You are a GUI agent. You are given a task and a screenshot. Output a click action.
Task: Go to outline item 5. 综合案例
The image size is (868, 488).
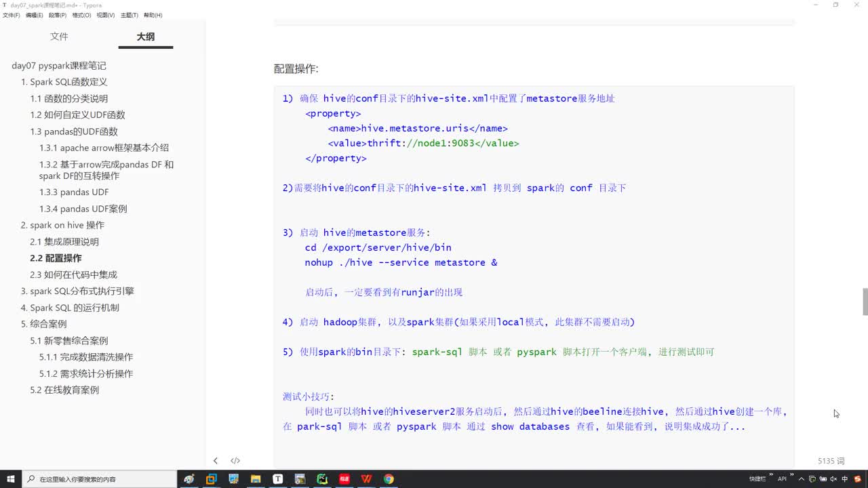pos(43,324)
